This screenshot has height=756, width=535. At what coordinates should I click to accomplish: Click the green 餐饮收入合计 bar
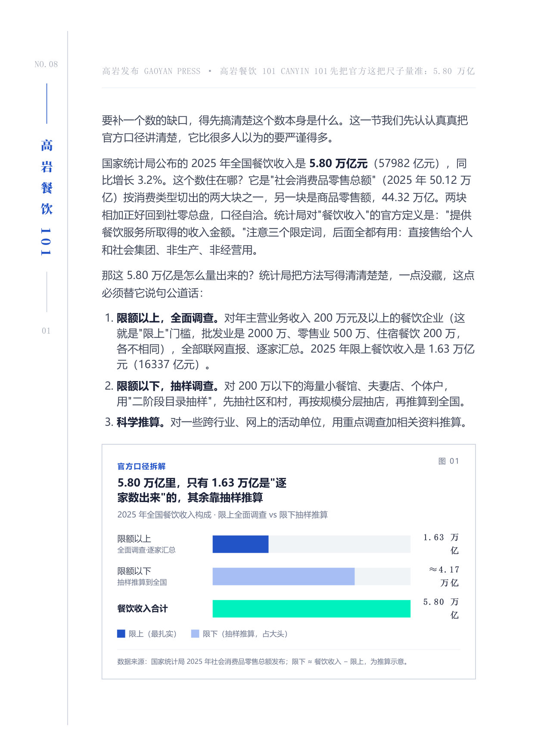click(x=311, y=609)
